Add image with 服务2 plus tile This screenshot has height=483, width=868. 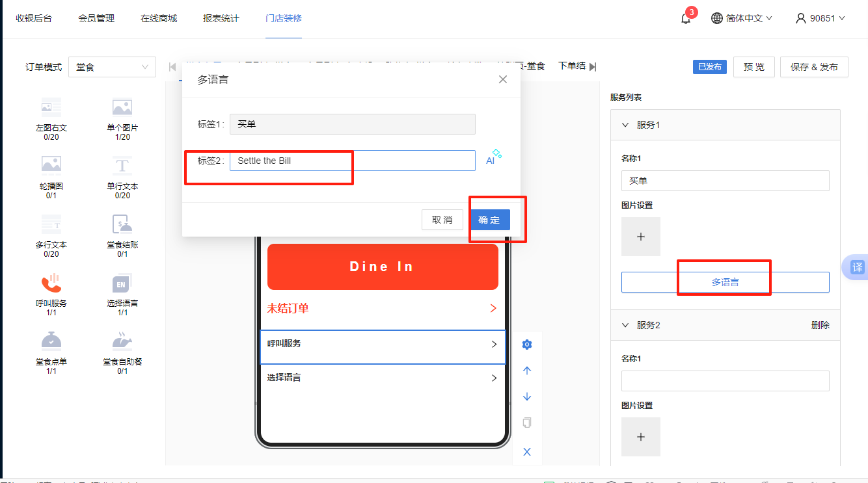[x=641, y=437]
